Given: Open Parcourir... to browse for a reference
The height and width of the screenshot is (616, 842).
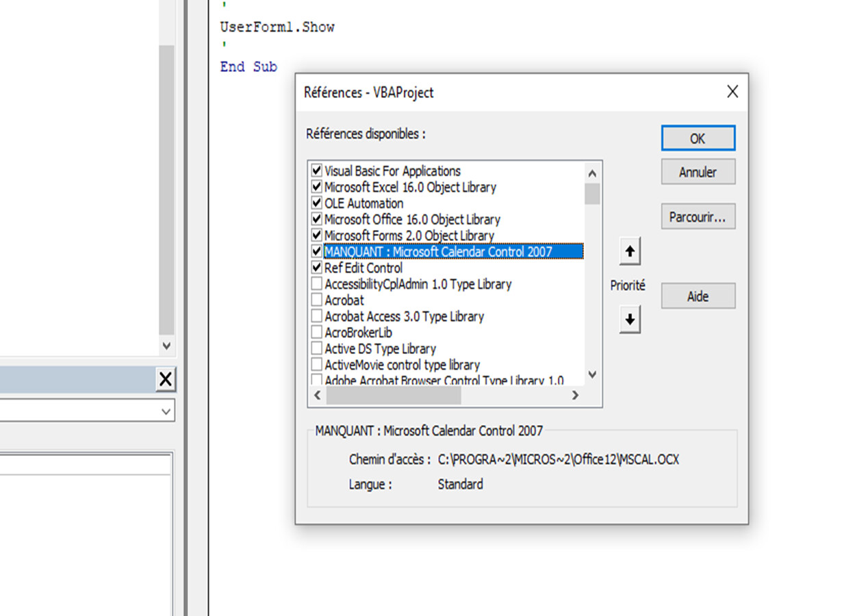Looking at the screenshot, I should coord(698,217).
